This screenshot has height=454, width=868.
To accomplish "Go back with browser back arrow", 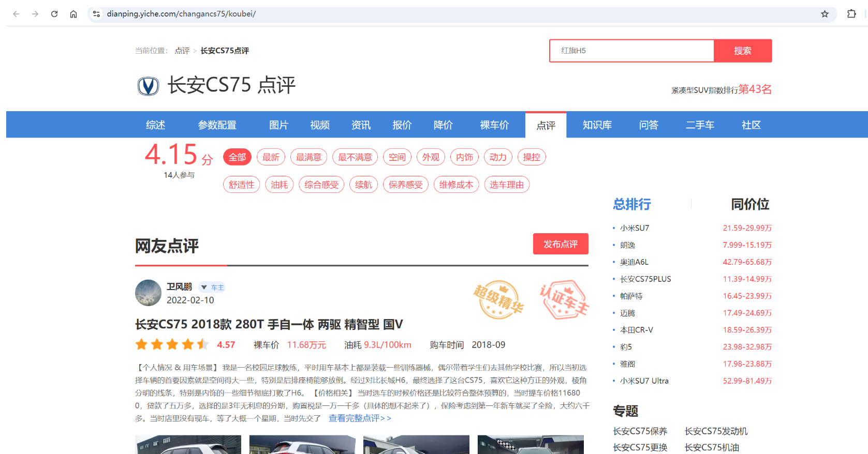I will tap(16, 14).
